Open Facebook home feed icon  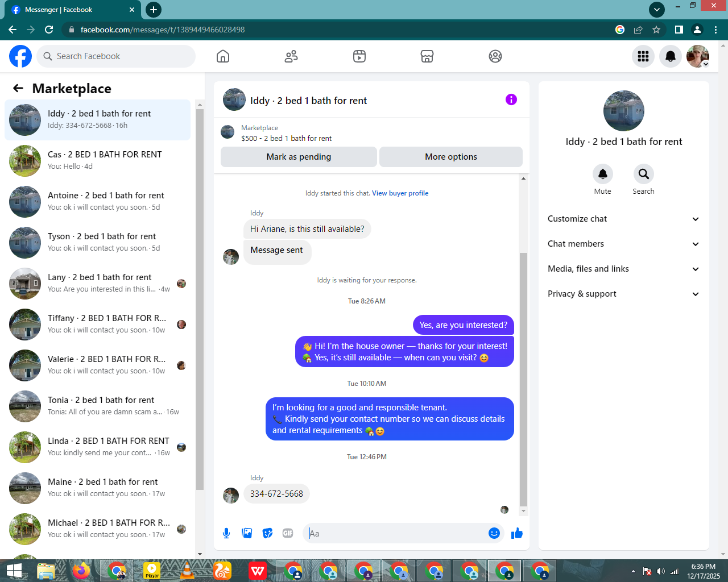tap(223, 56)
